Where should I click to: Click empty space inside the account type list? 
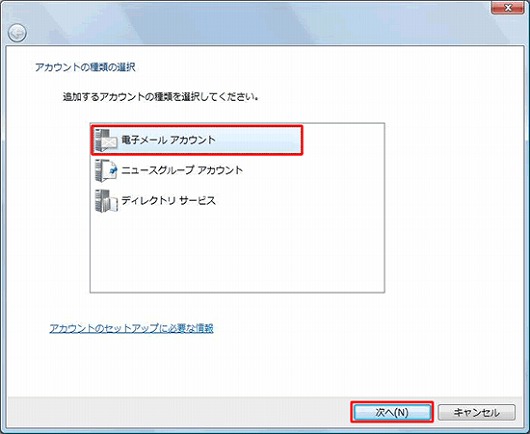click(237, 254)
